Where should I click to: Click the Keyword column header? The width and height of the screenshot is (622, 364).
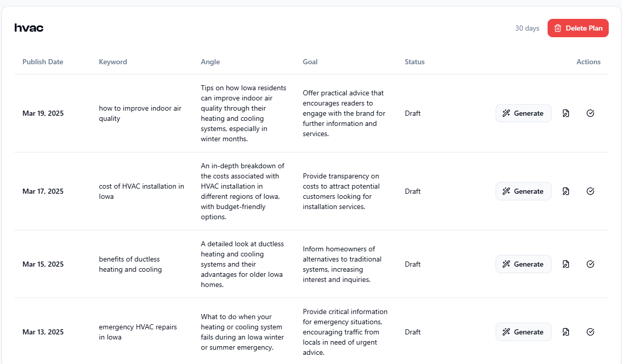[x=113, y=62]
